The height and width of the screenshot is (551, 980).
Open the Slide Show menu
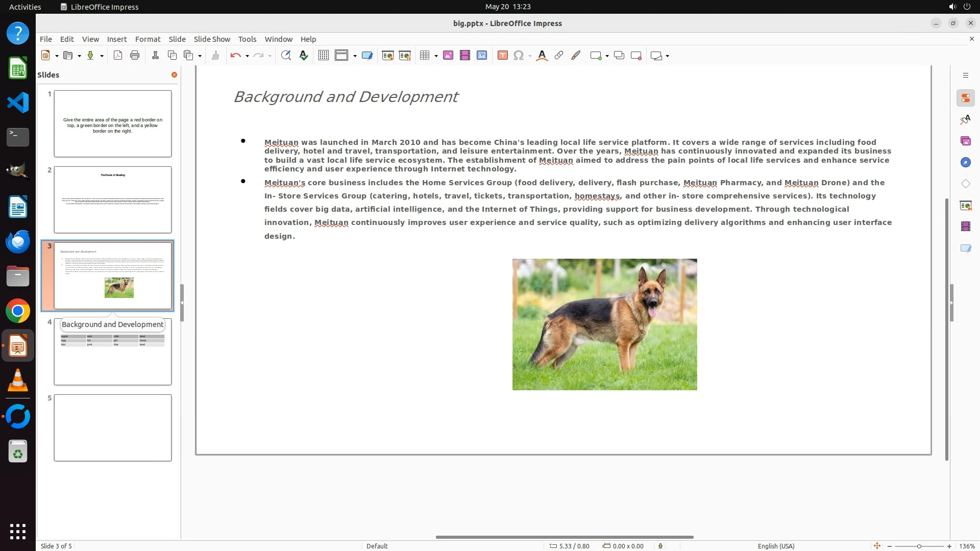(x=212, y=39)
